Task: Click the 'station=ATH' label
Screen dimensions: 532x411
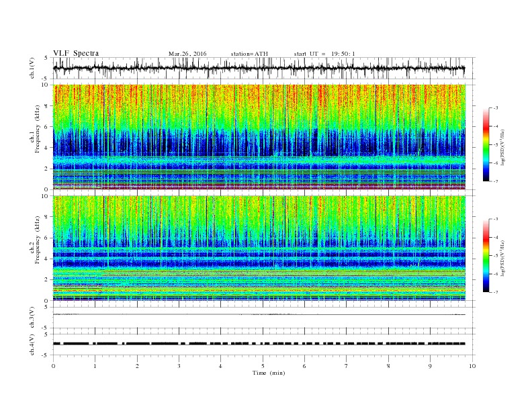Action: tap(249, 54)
